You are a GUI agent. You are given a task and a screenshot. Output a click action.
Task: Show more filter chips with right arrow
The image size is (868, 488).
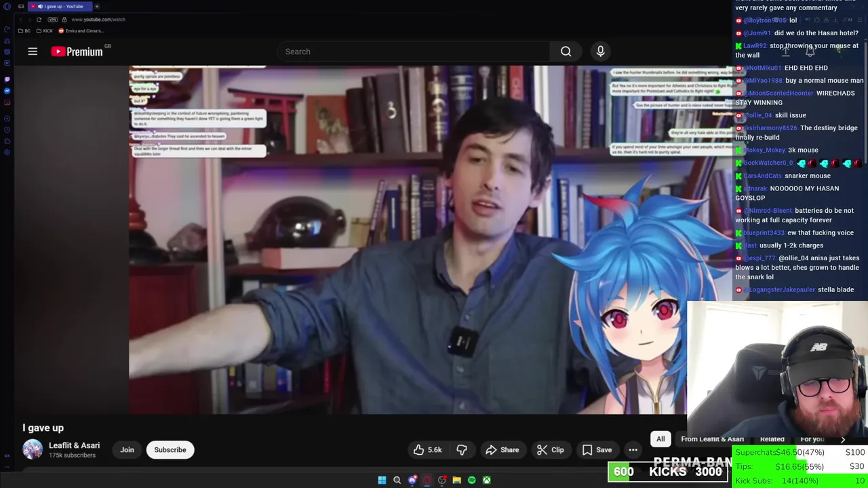pos(843,439)
